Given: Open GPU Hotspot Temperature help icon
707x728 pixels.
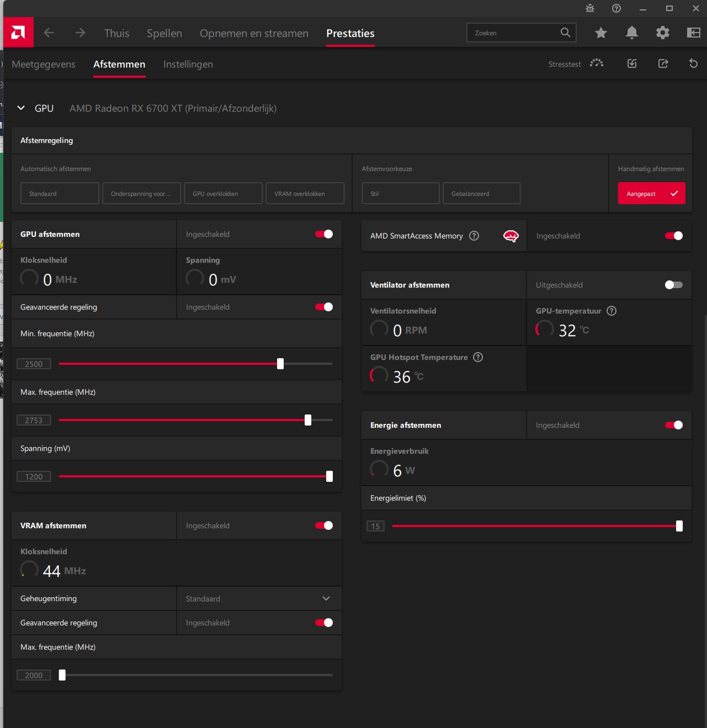Looking at the screenshot, I should coord(478,357).
